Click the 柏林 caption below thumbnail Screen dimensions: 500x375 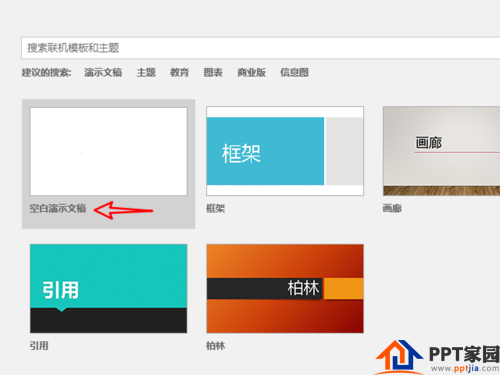[x=216, y=346]
